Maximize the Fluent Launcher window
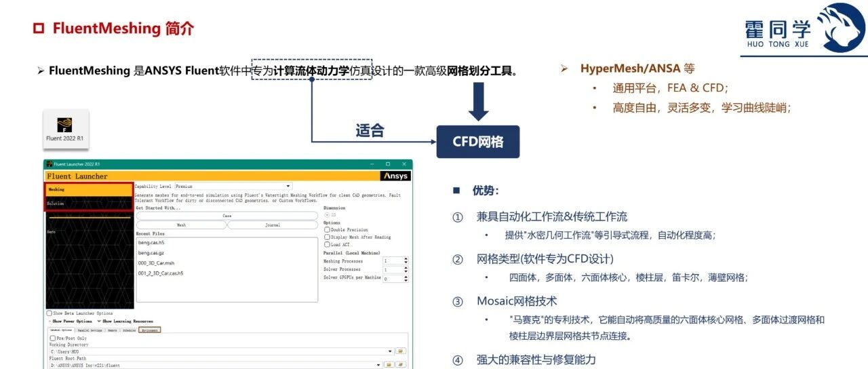The height and width of the screenshot is (369, 868). pyautogui.click(x=387, y=164)
